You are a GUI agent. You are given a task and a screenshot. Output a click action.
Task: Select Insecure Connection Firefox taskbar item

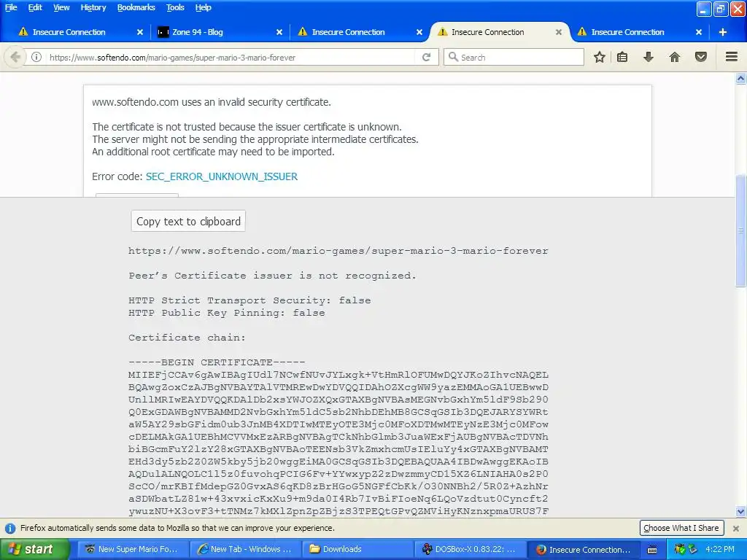tap(583, 549)
